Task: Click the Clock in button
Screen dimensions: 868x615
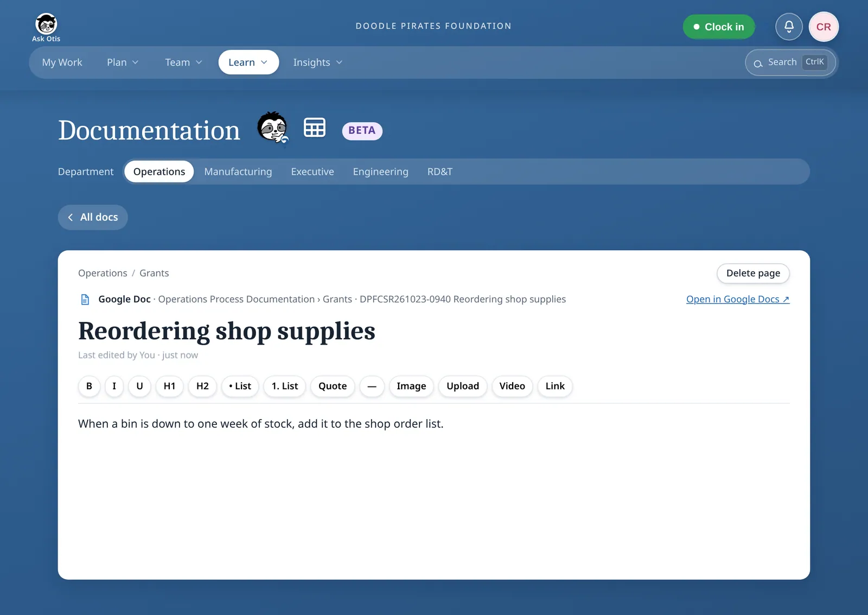Action: point(719,27)
